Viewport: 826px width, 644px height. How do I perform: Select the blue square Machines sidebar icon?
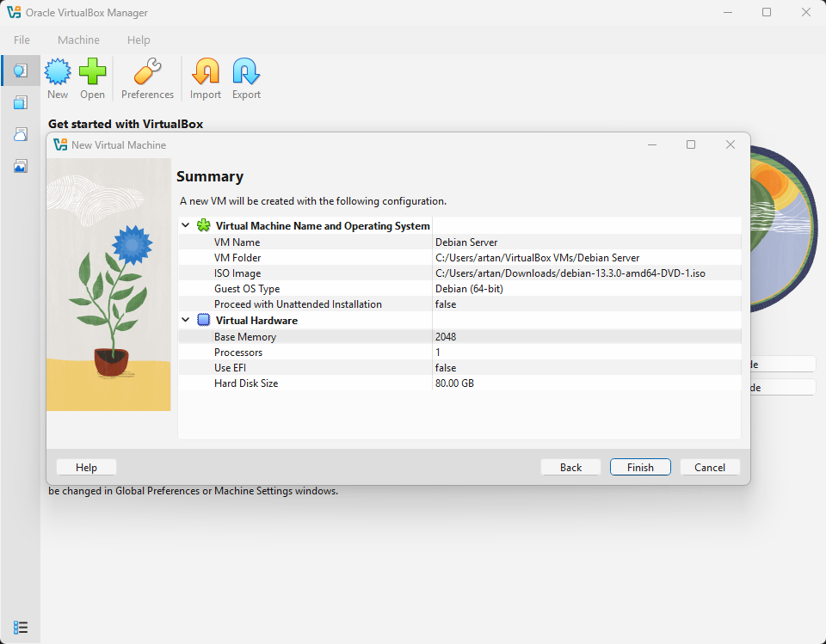click(x=21, y=102)
